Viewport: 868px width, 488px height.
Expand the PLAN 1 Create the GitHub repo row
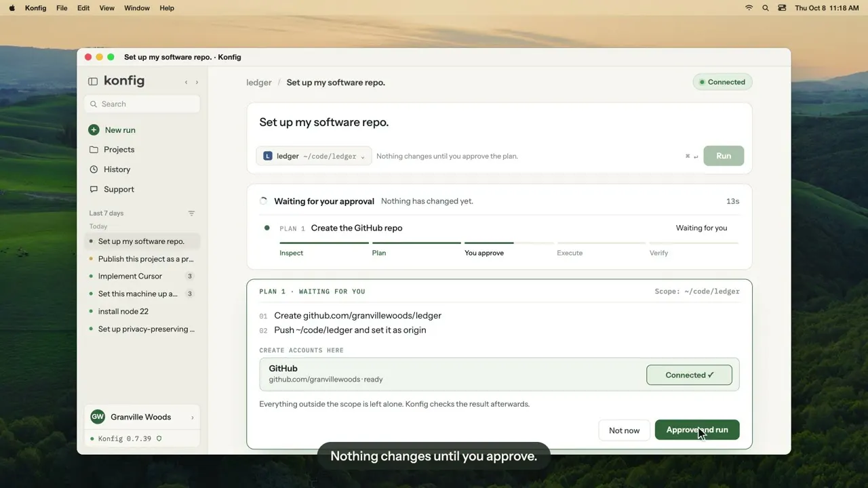499,228
